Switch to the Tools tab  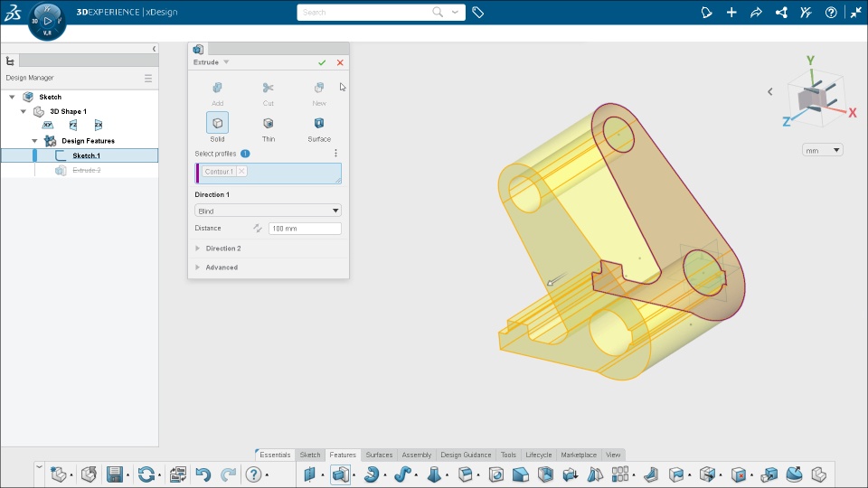pos(508,455)
